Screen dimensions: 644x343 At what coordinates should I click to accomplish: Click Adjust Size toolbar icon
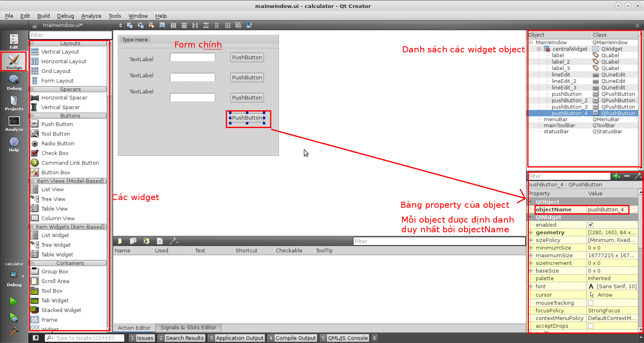tap(250, 25)
